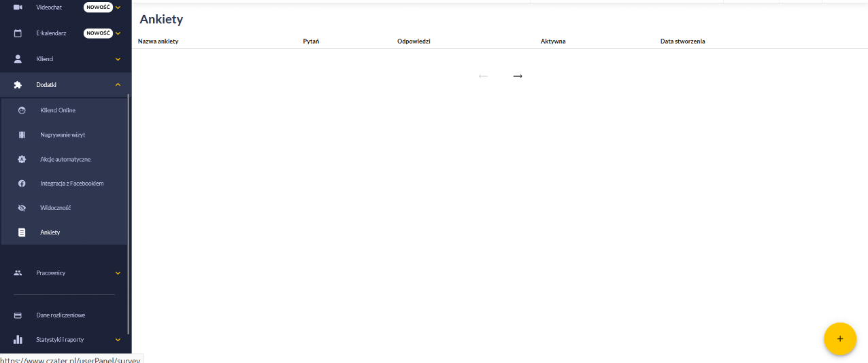The width and height of the screenshot is (868, 363).
Task: Expand the Videochat submenu chevron
Action: pyautogui.click(x=118, y=7)
